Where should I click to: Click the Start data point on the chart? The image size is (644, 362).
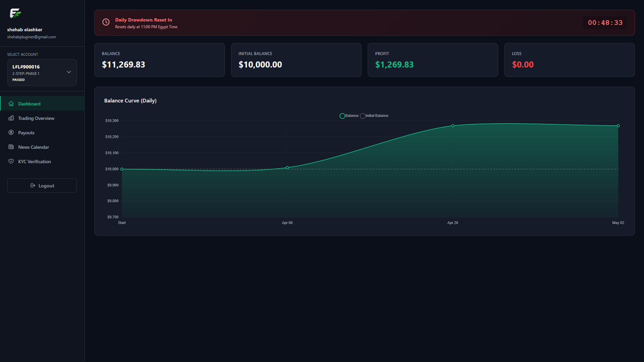point(122,169)
